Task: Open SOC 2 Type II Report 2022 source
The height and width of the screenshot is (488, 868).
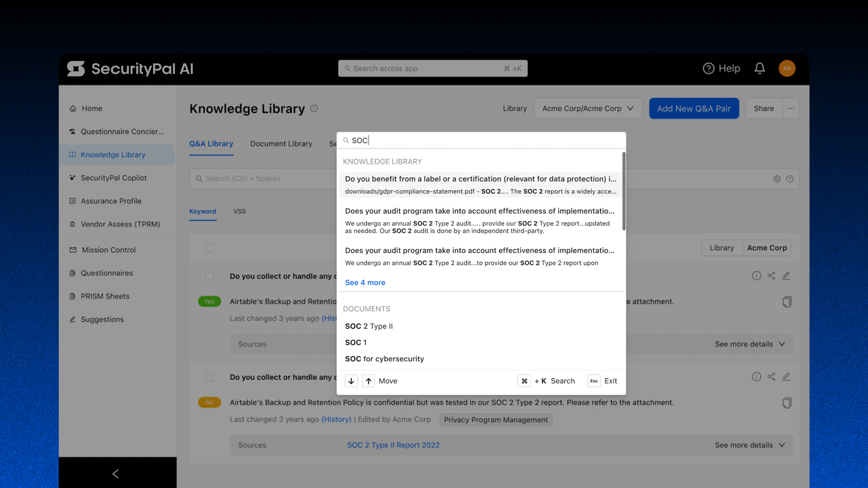Action: 393,445
